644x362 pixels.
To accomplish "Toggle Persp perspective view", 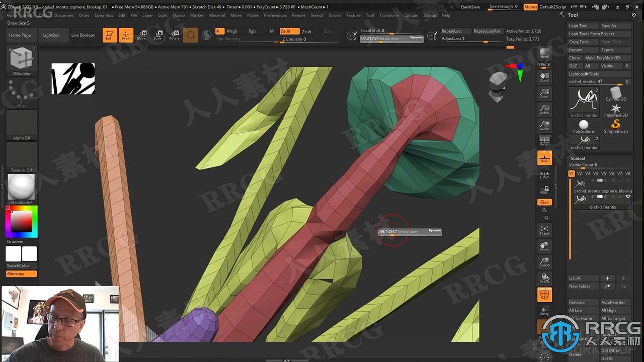I will [544, 141].
